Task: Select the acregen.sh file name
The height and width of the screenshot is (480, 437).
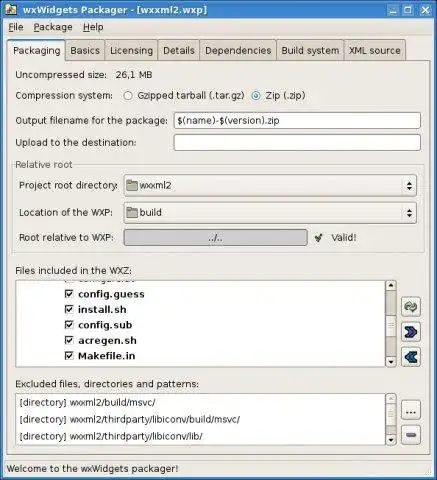Action: [x=107, y=340]
